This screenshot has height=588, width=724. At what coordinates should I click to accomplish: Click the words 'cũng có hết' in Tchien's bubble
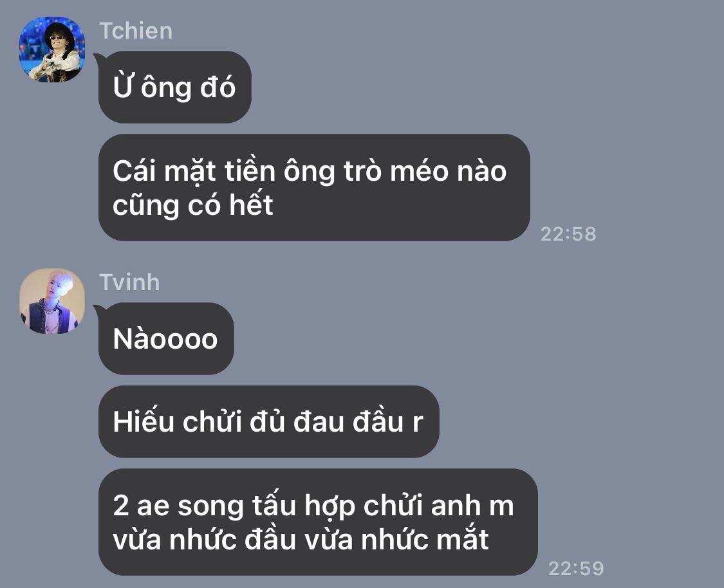pyautogui.click(x=193, y=205)
